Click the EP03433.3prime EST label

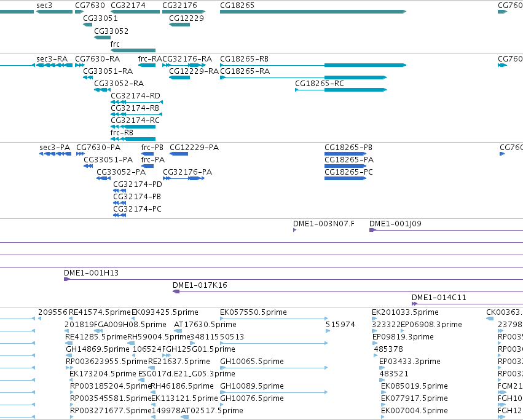point(409,362)
